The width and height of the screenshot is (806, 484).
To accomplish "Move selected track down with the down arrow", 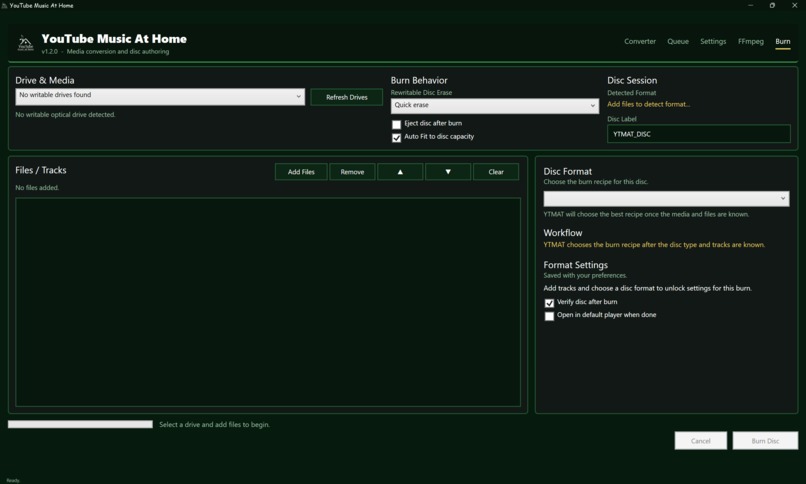I will pyautogui.click(x=448, y=172).
